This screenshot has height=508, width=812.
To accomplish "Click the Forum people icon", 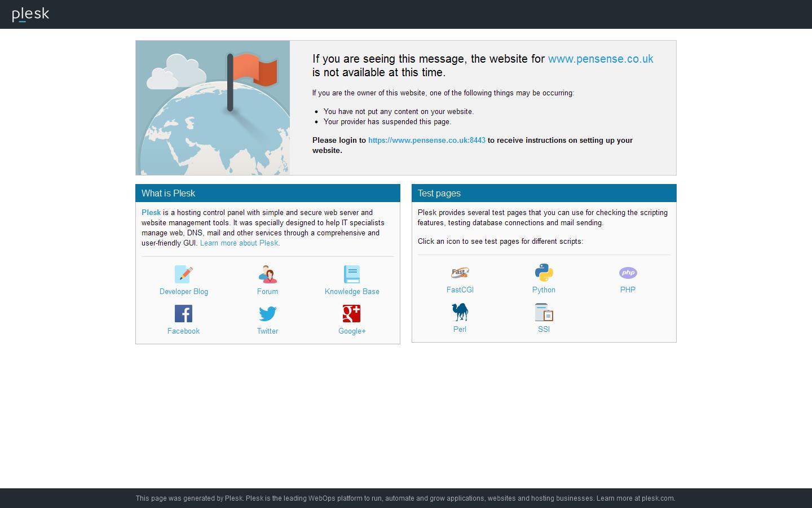I will (x=267, y=274).
